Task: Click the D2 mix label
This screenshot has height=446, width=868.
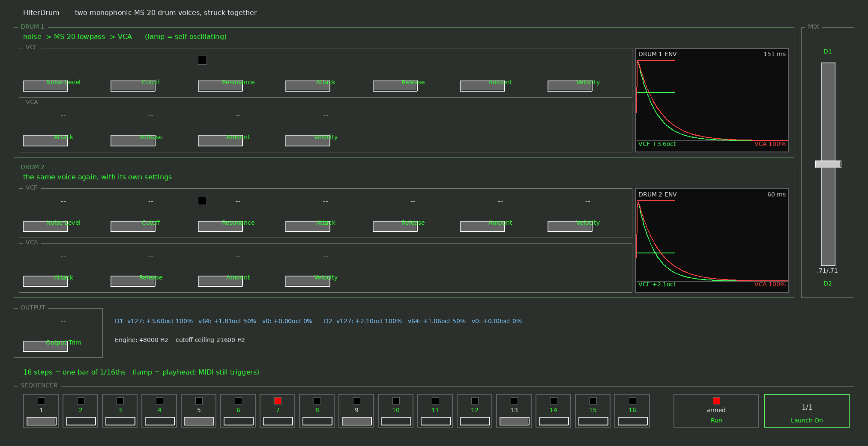Action: click(x=827, y=283)
